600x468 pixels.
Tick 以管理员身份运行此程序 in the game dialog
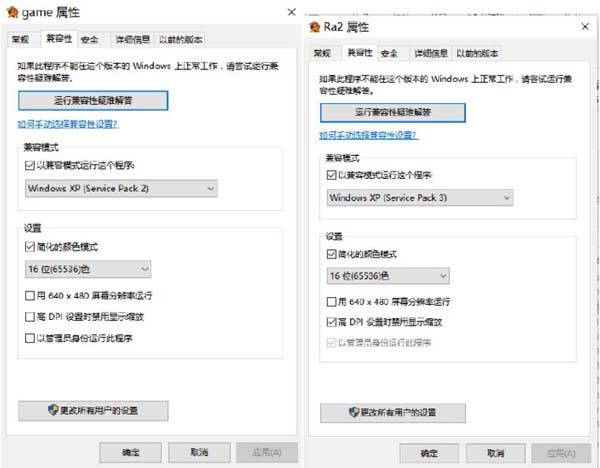tap(29, 339)
